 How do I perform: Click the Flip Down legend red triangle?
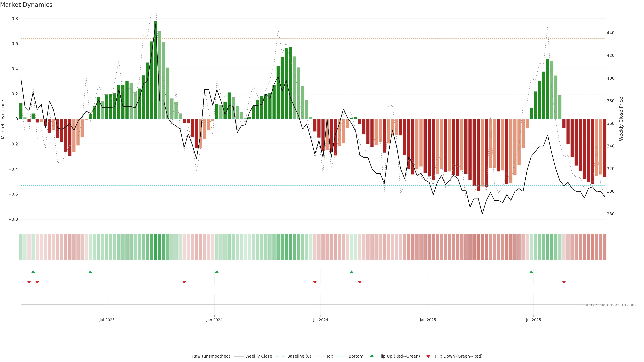click(x=428, y=356)
